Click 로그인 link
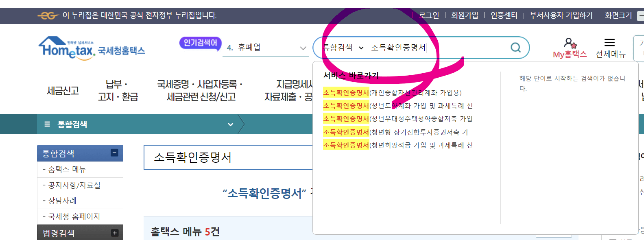Image resolution: width=644 pixels, height=240 pixels. click(429, 15)
